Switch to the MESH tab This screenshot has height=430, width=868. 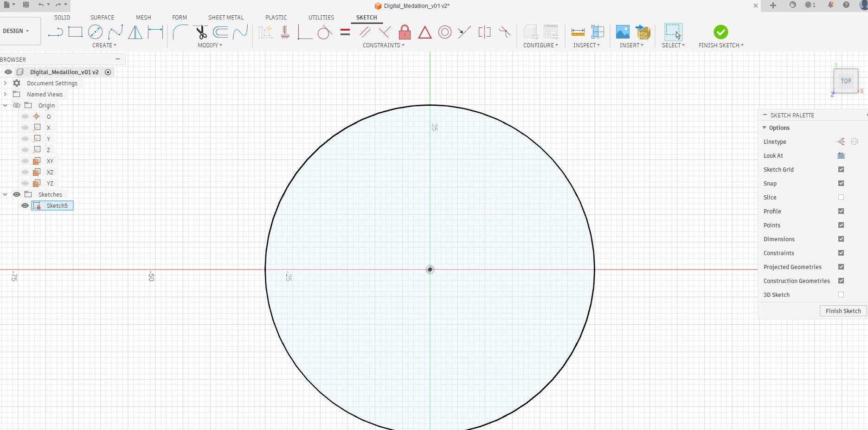pyautogui.click(x=143, y=18)
